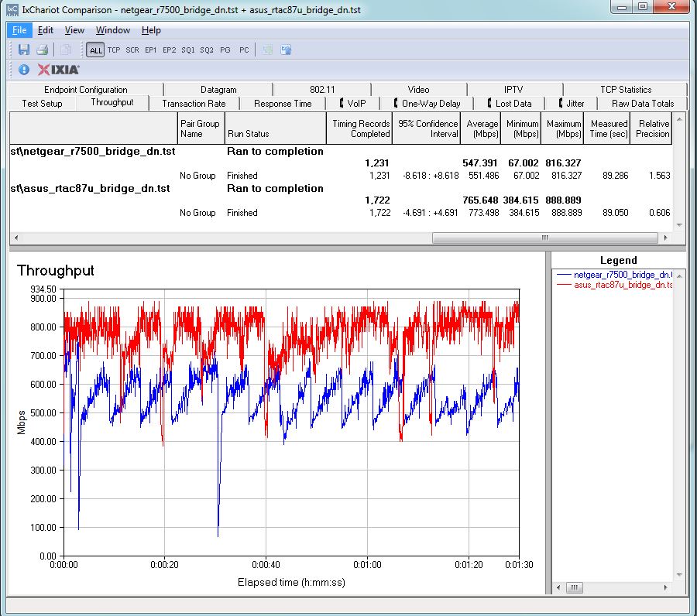Switch to the Response Time tab
The width and height of the screenshot is (697, 616).
[283, 104]
